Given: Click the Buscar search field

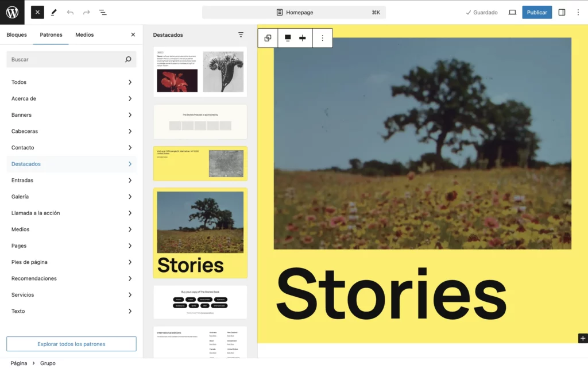Looking at the screenshot, I should (66, 59).
